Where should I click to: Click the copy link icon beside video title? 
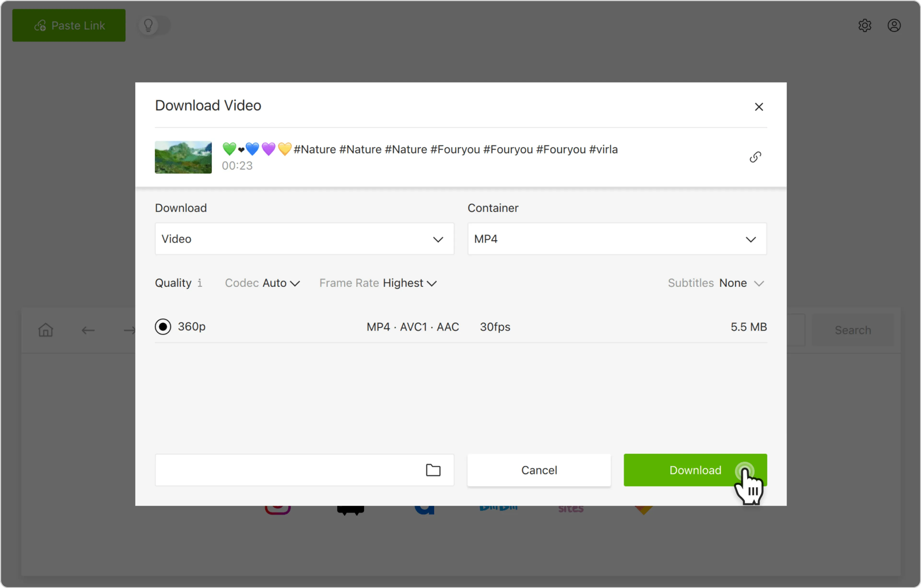click(755, 157)
